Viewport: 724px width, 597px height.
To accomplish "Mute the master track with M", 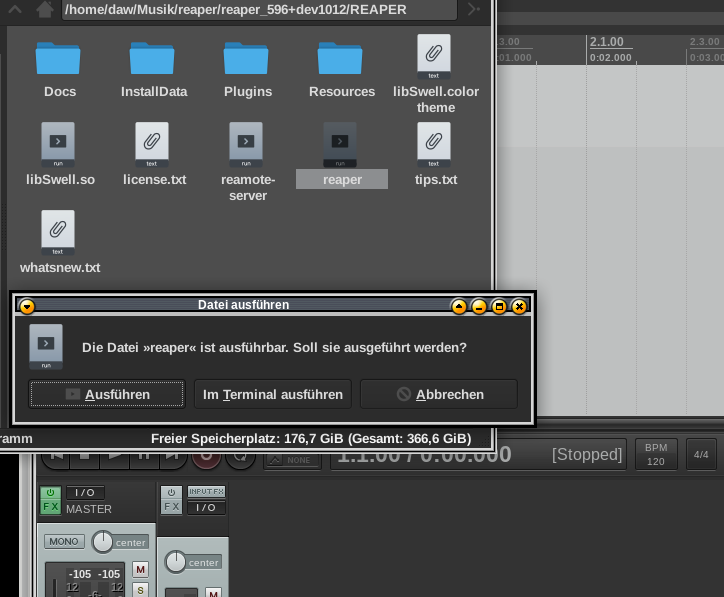I will click(140, 570).
